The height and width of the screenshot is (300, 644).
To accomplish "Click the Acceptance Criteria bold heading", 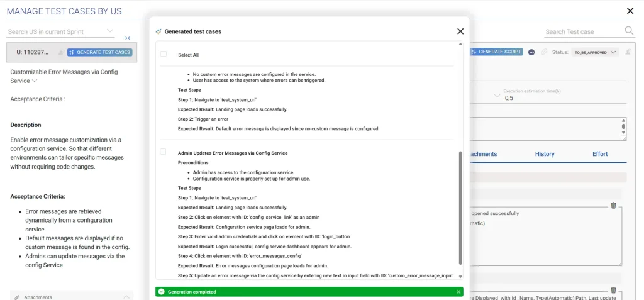I will click(x=38, y=196).
